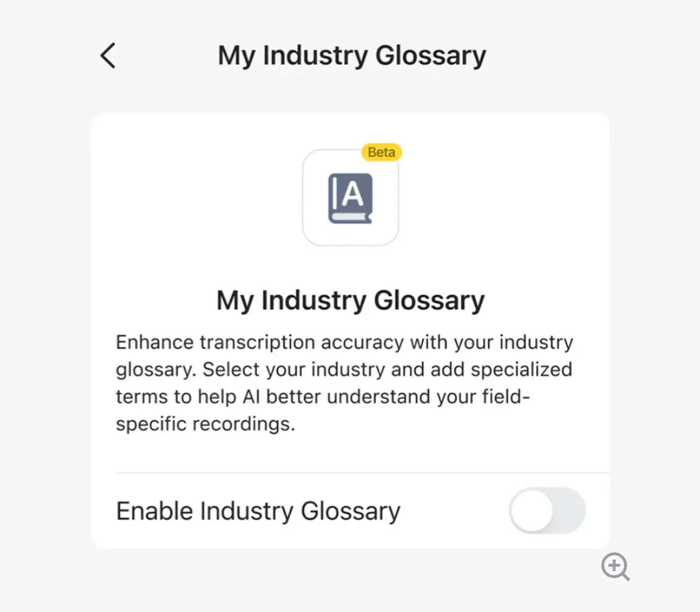The height and width of the screenshot is (612, 700).
Task: Click the top My Industry Glossary page title
Action: click(x=351, y=55)
